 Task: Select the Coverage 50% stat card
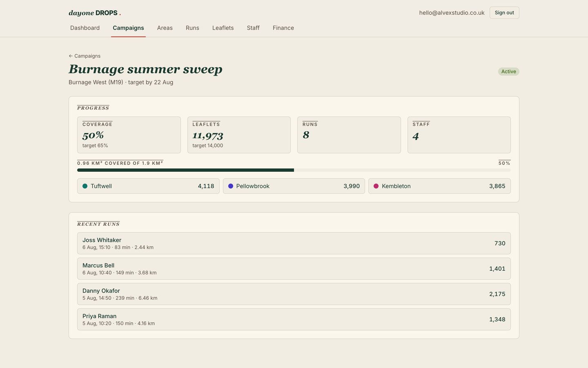pyautogui.click(x=129, y=135)
